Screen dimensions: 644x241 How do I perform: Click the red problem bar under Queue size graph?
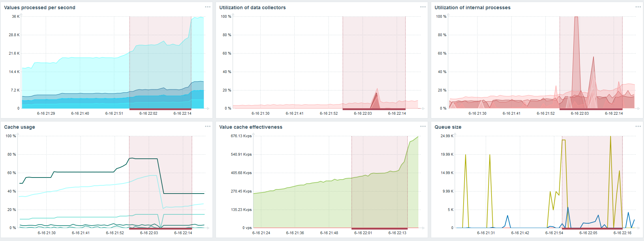click(592, 229)
